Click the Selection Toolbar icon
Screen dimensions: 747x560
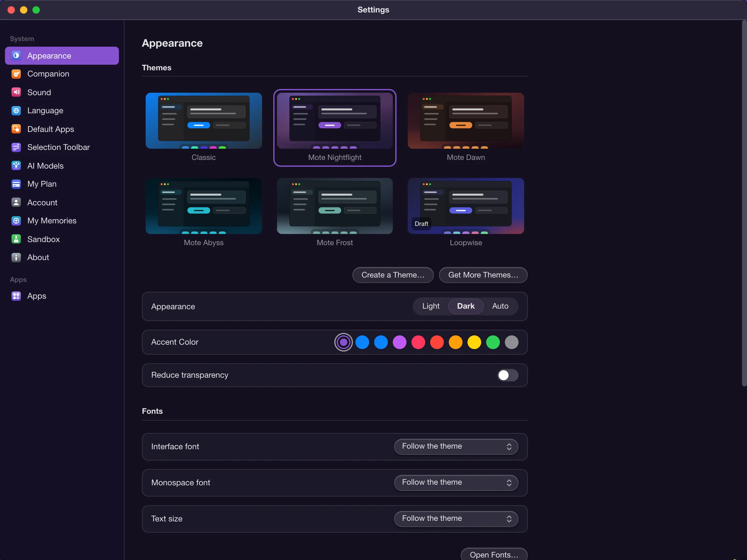(x=16, y=147)
